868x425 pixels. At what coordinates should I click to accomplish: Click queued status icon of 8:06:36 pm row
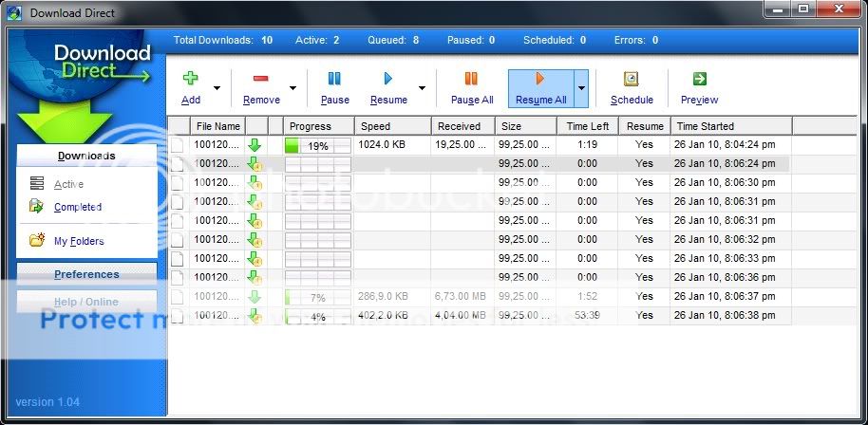point(255,277)
